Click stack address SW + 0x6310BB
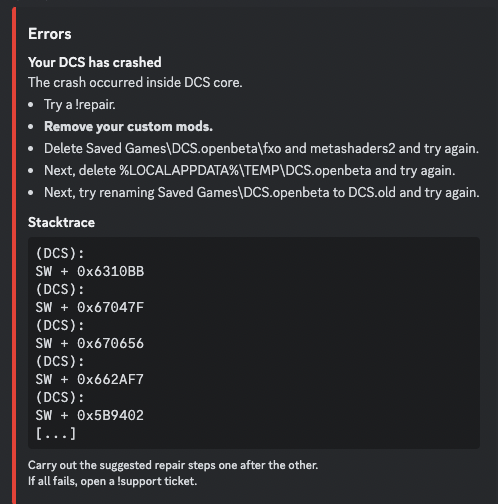The image size is (498, 504). (x=90, y=271)
